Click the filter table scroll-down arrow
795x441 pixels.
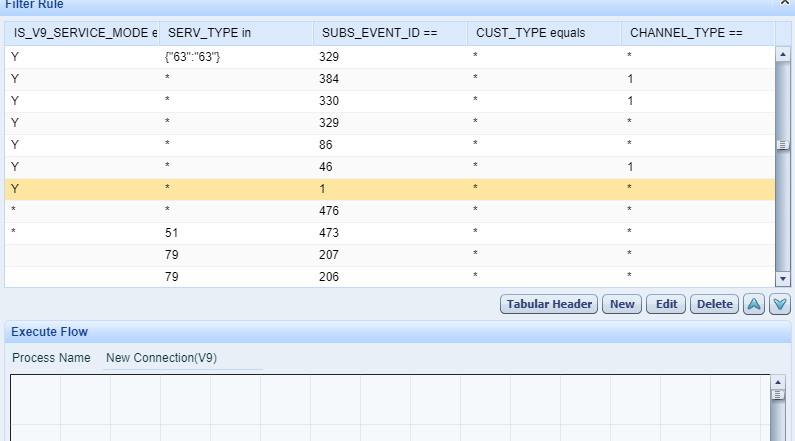[x=782, y=279]
